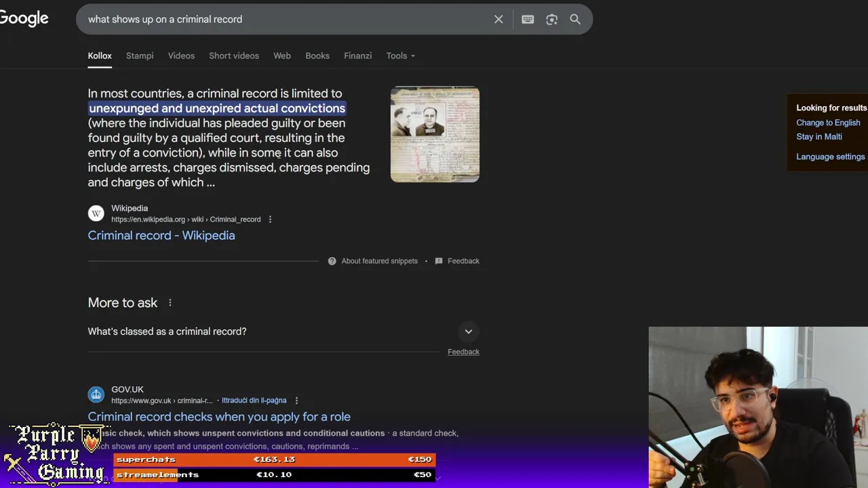
Task: Click the en.wikipedia.org breadcrumb URL
Action: click(x=186, y=220)
